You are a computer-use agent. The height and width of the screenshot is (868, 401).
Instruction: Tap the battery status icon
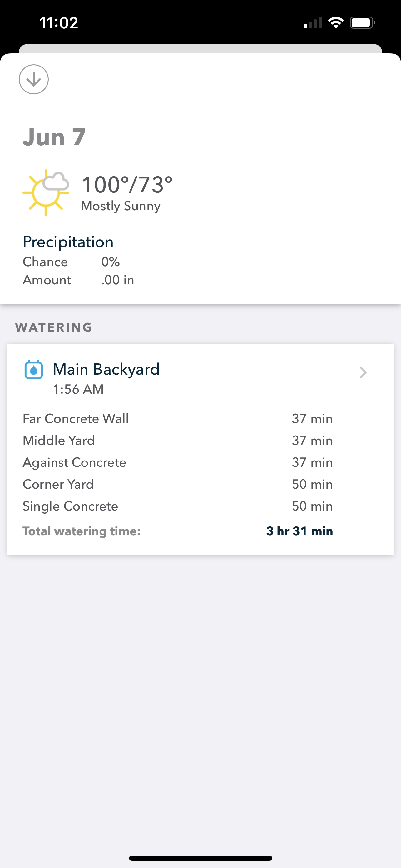coord(362,23)
